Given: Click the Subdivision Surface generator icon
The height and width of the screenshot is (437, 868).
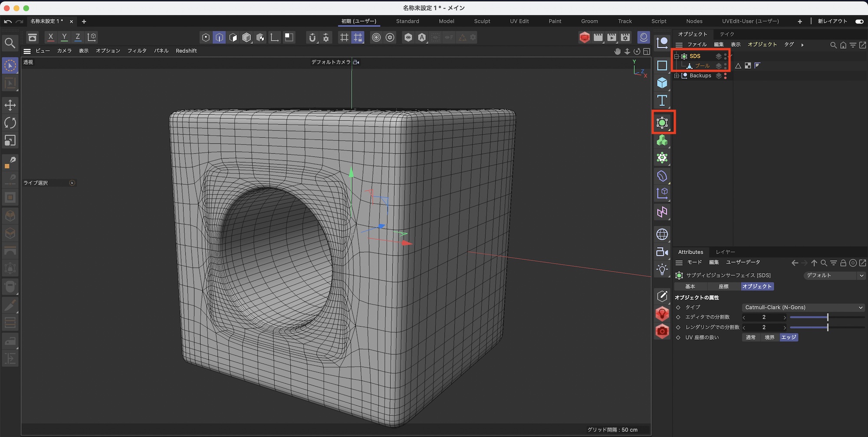Looking at the screenshot, I should tap(662, 123).
